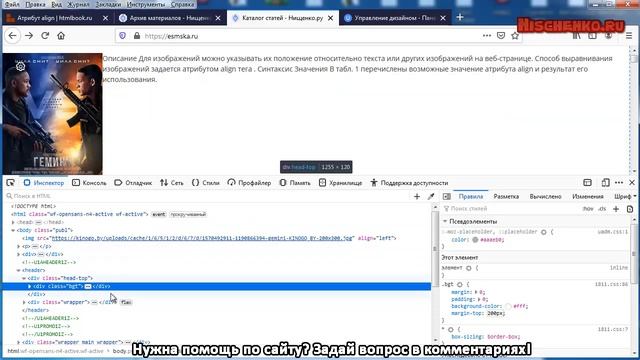
Task: Expand the p node under body
Action: [x=19, y=247]
